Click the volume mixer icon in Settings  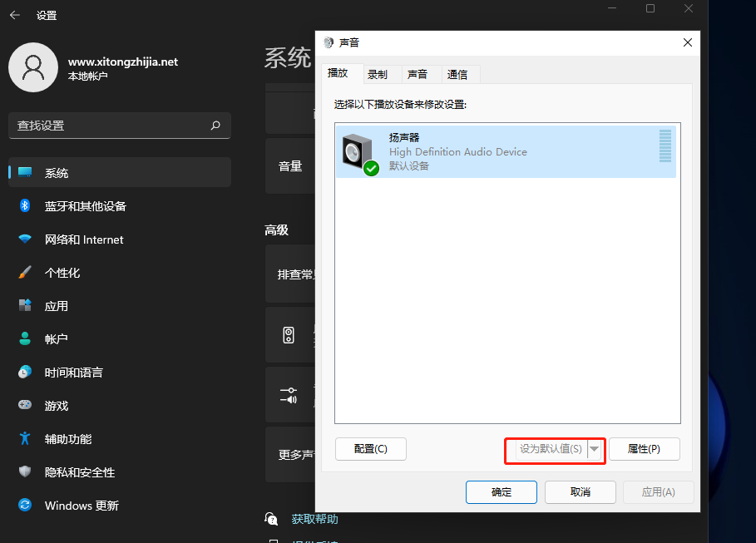coord(289,396)
